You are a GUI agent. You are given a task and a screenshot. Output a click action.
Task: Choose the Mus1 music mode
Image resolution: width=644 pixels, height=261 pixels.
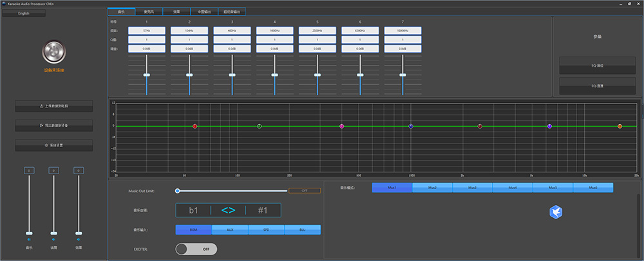tap(392, 188)
